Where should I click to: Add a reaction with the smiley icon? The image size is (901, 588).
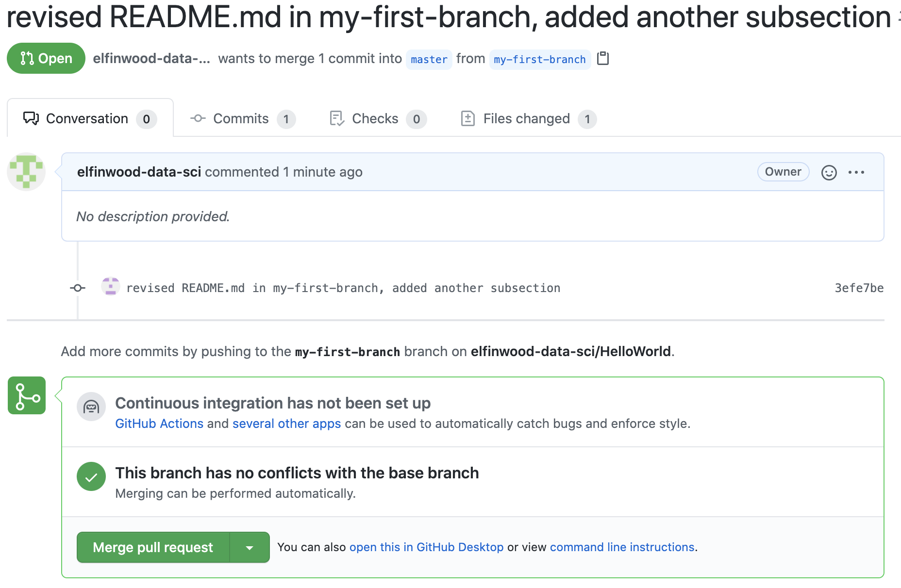point(829,172)
